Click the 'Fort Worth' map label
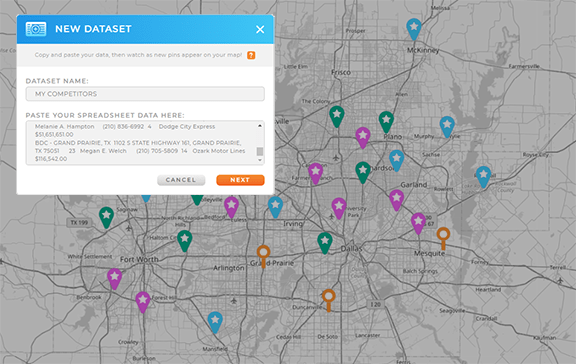Screen dimensions: 576x364 (139, 259)
